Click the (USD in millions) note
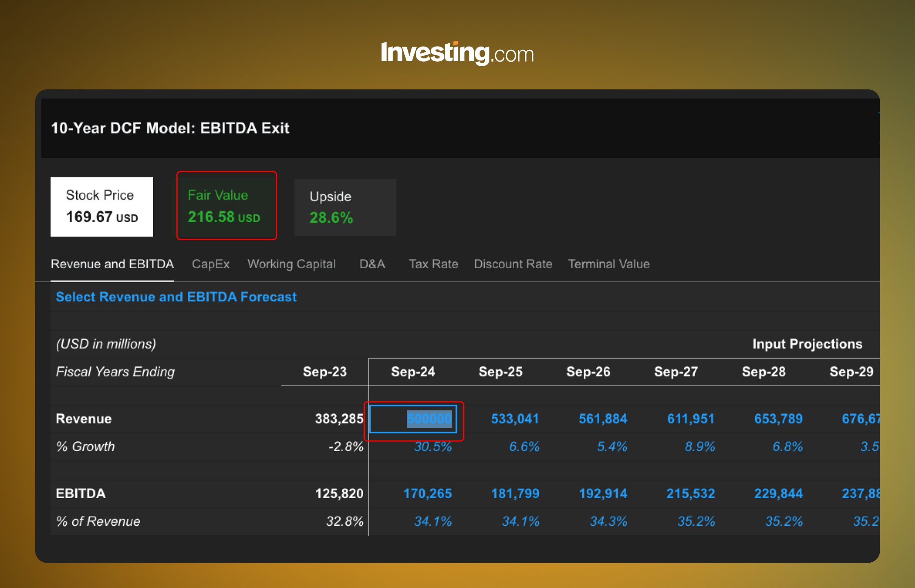The width and height of the screenshot is (915, 588). (x=106, y=344)
